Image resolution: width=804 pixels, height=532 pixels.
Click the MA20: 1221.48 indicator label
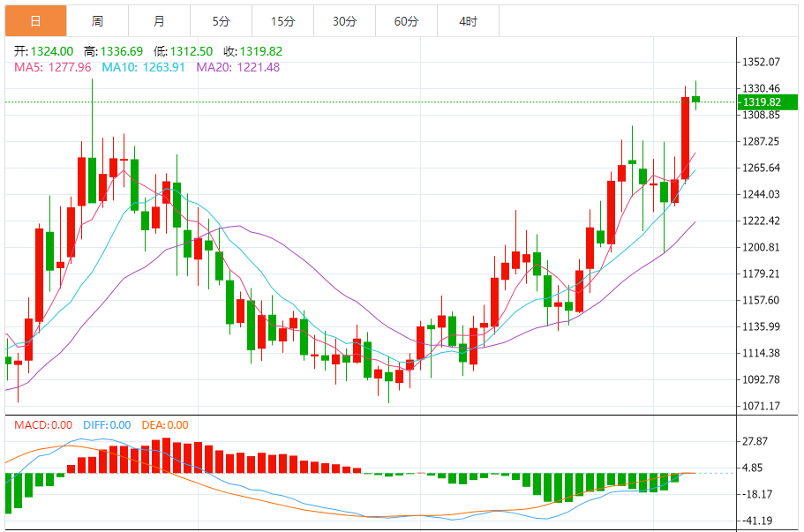pyautogui.click(x=237, y=67)
